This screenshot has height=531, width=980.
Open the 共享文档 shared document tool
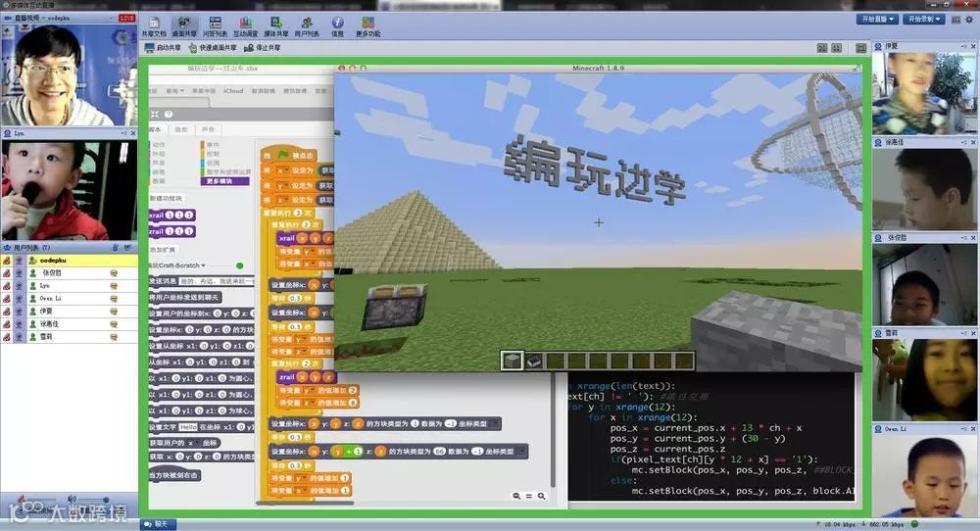[154, 26]
